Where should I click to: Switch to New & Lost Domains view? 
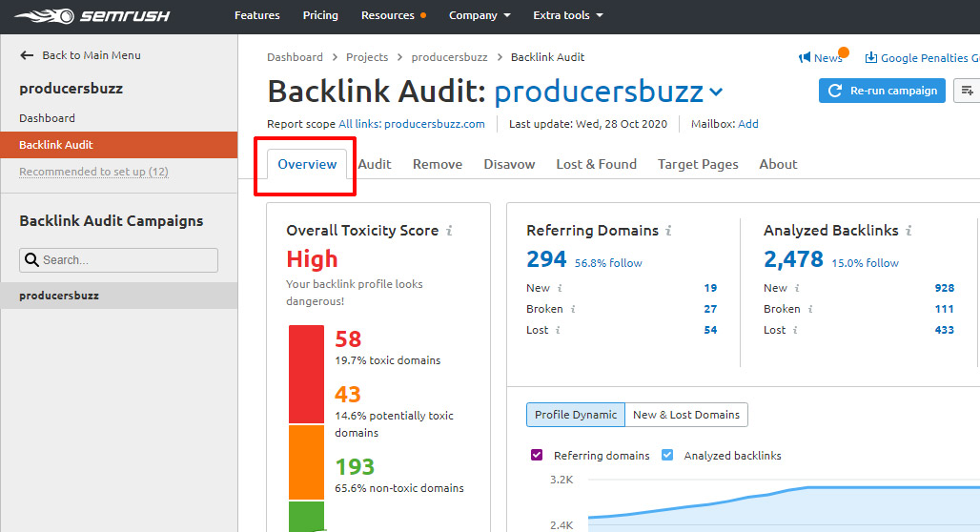click(686, 415)
